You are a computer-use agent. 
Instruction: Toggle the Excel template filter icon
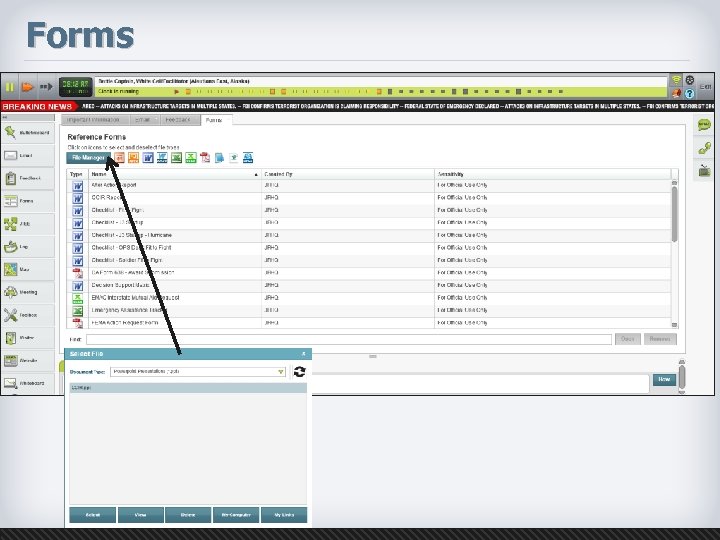[191, 158]
